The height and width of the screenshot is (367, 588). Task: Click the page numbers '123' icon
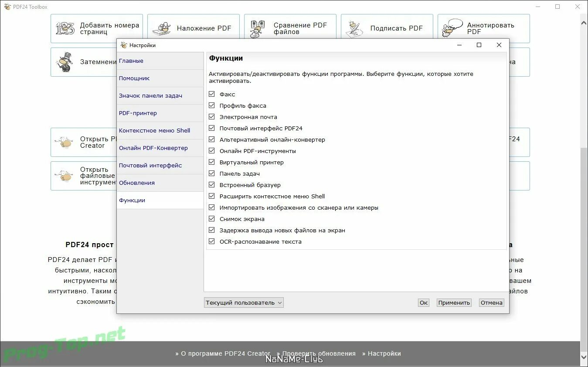tap(65, 28)
